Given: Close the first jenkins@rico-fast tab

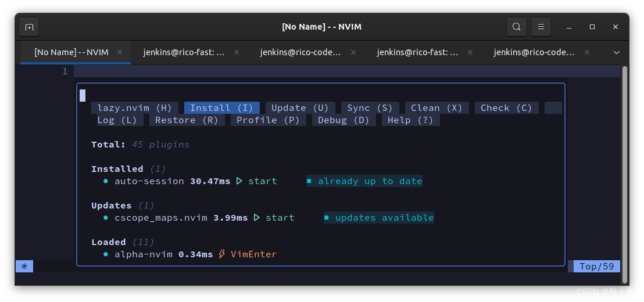Looking at the screenshot, I should coord(237,52).
